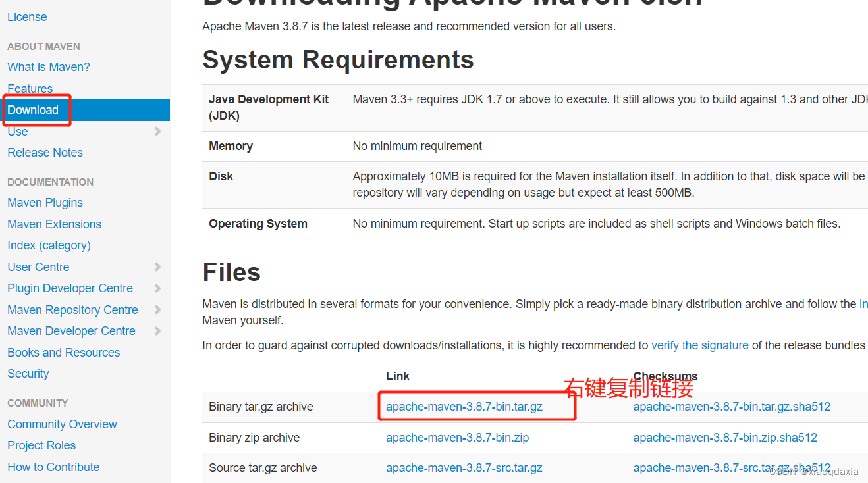Open What is Maven? page
The image size is (868, 483).
click(49, 67)
